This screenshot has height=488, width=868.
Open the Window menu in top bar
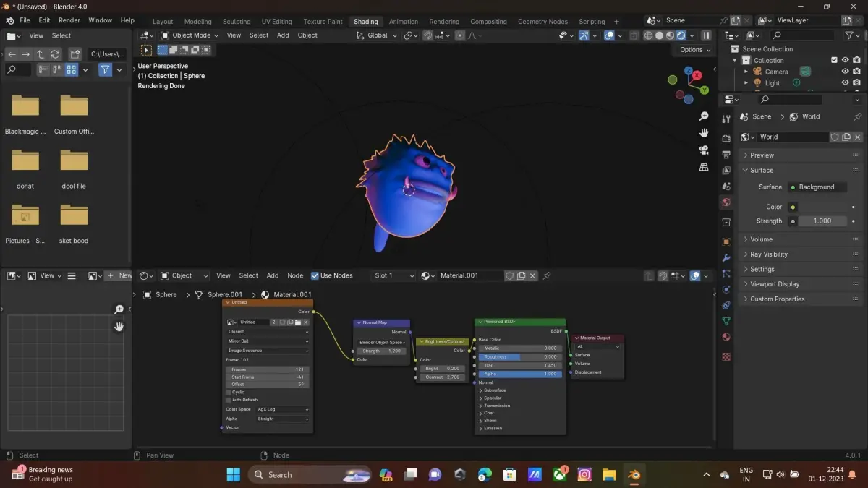100,20
